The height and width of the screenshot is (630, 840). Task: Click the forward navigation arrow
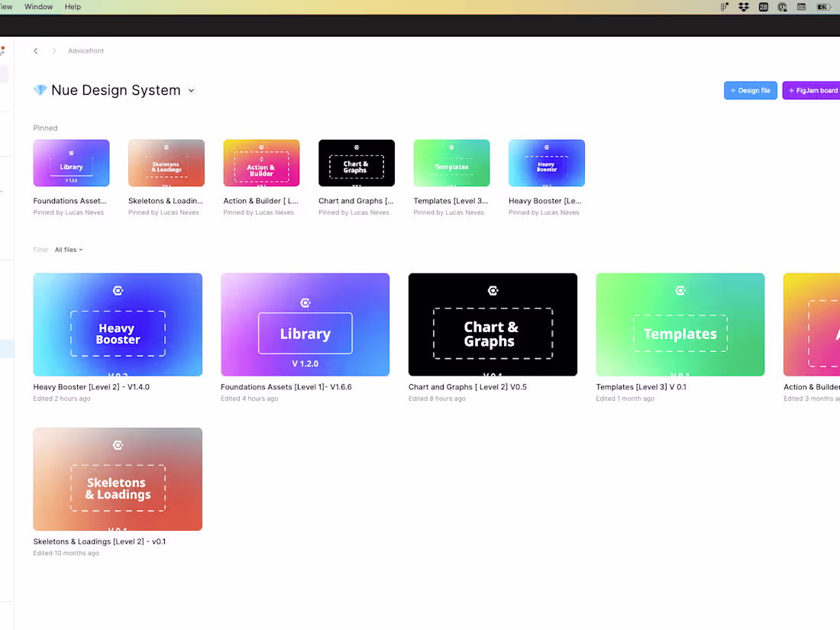(x=53, y=50)
